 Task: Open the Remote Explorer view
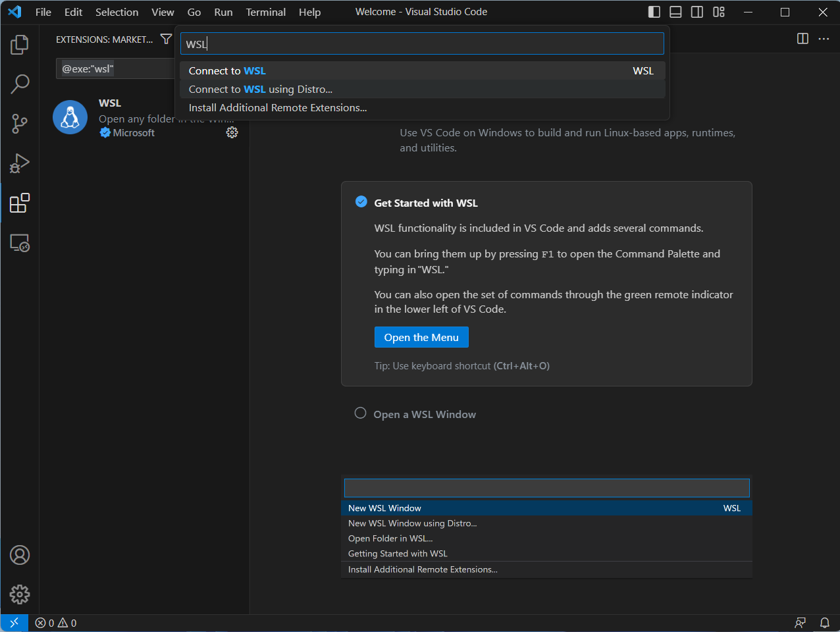pos(20,243)
